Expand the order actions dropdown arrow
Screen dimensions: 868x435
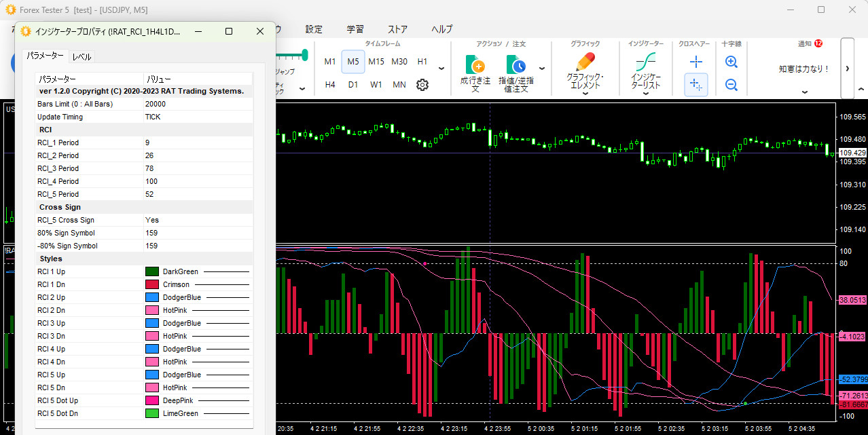542,69
